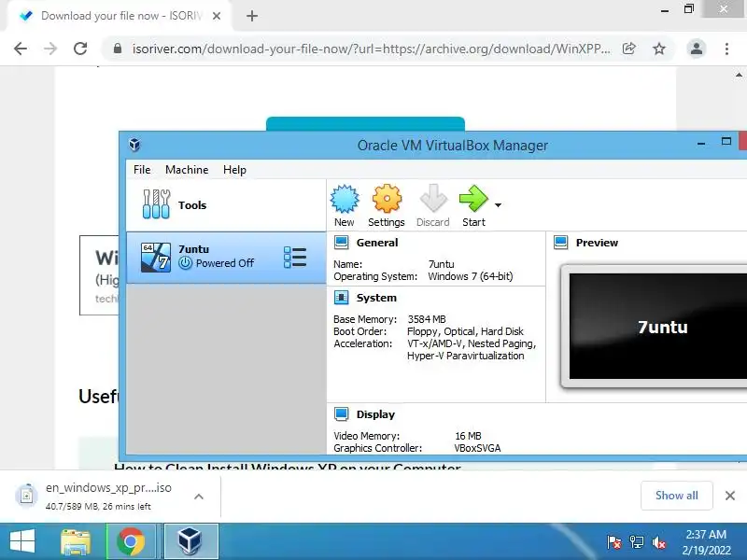The image size is (747, 560).
Task: Close the Chrome downloads bar
Action: tap(729, 496)
